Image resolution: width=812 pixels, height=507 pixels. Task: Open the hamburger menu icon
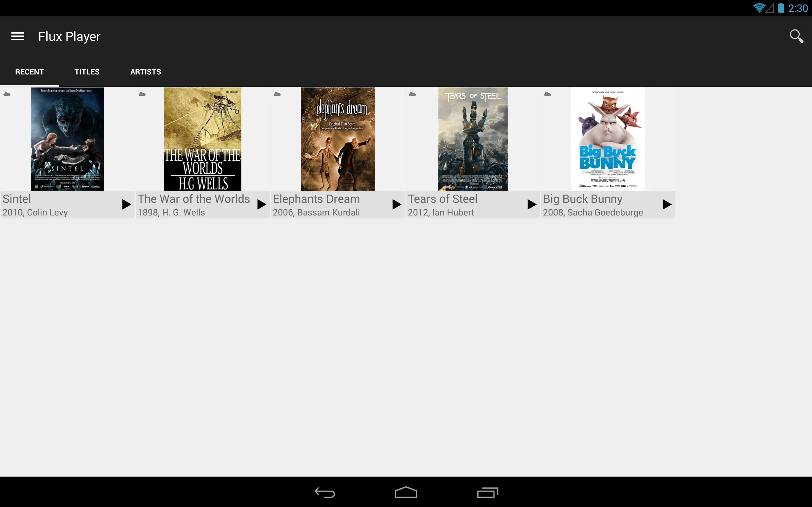click(18, 36)
